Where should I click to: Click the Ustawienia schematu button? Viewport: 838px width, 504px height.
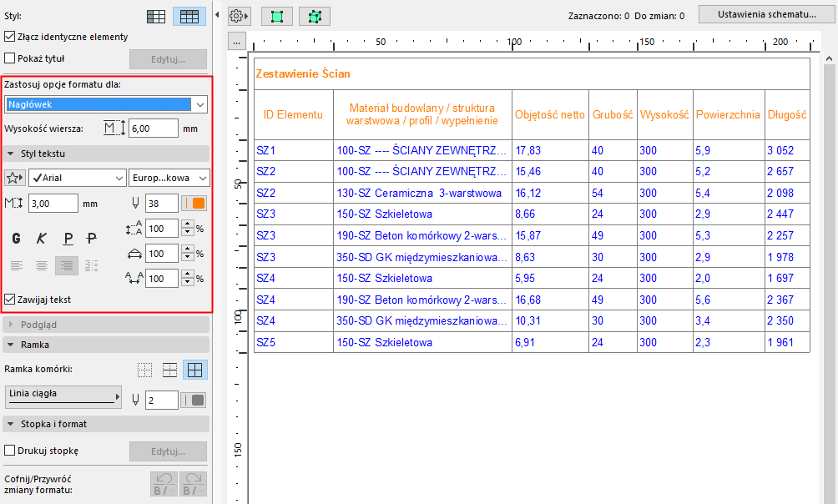pyautogui.click(x=766, y=14)
